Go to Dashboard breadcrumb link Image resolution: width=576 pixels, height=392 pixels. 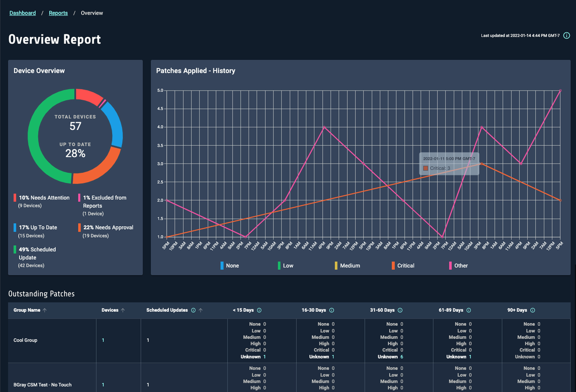click(23, 13)
